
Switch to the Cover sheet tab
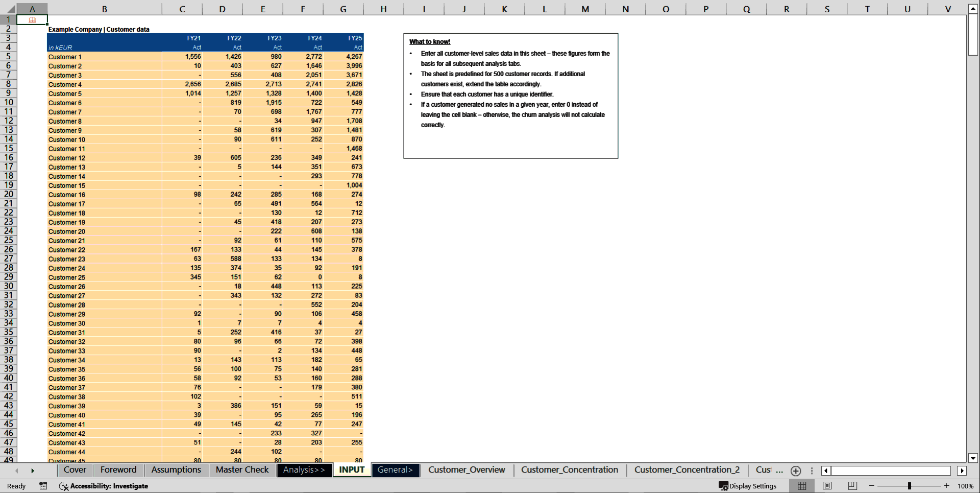(x=75, y=469)
